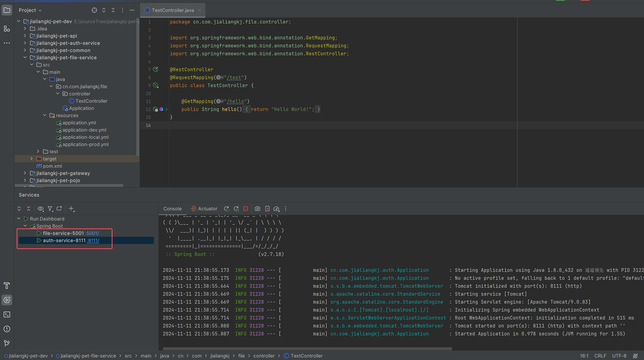
Task: Select the TestController.java editor tab
Action: 173,10
